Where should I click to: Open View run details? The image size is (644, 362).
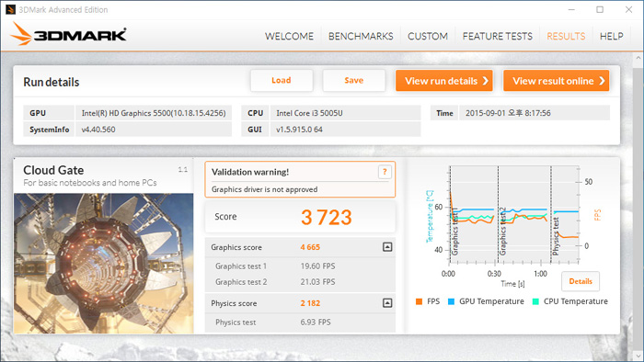(444, 81)
